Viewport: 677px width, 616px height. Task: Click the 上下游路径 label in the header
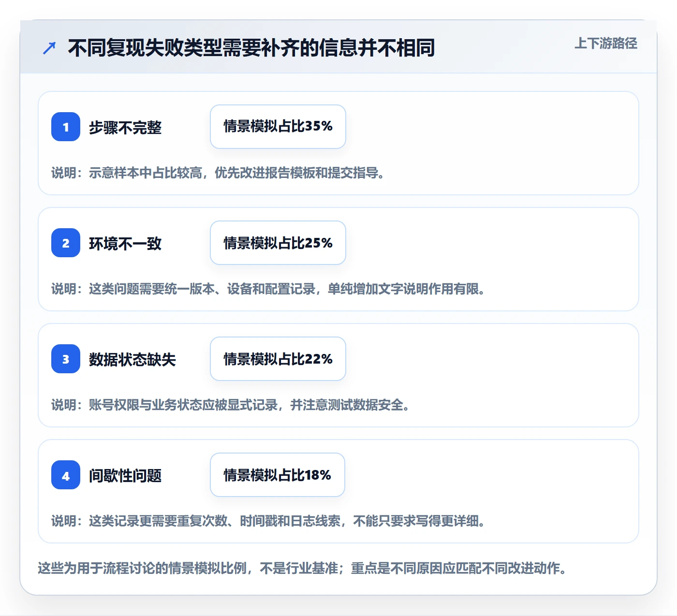click(606, 44)
